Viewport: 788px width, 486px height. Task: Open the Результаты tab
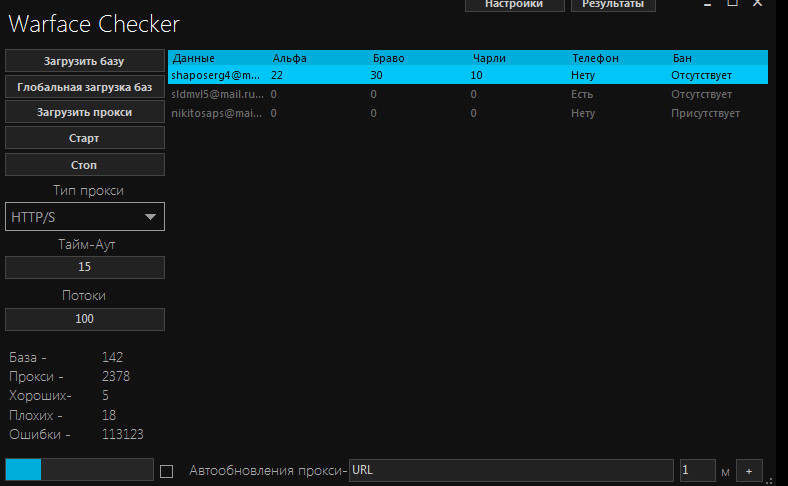613,5
